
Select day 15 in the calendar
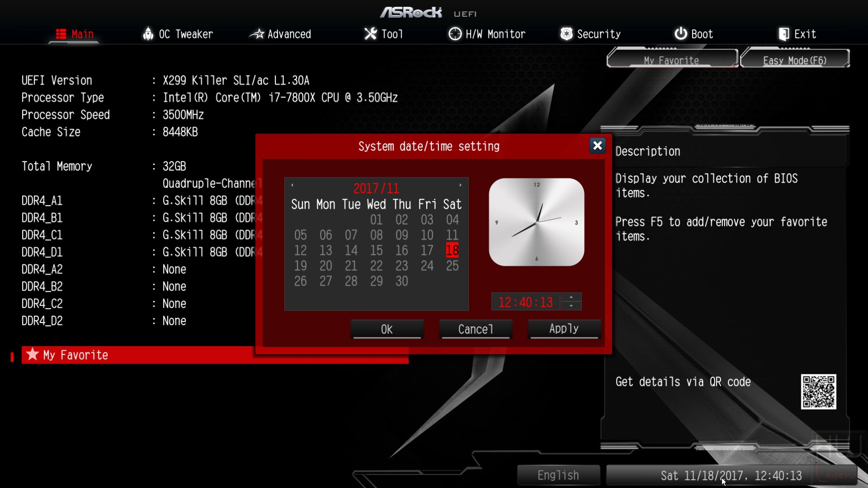tap(376, 251)
